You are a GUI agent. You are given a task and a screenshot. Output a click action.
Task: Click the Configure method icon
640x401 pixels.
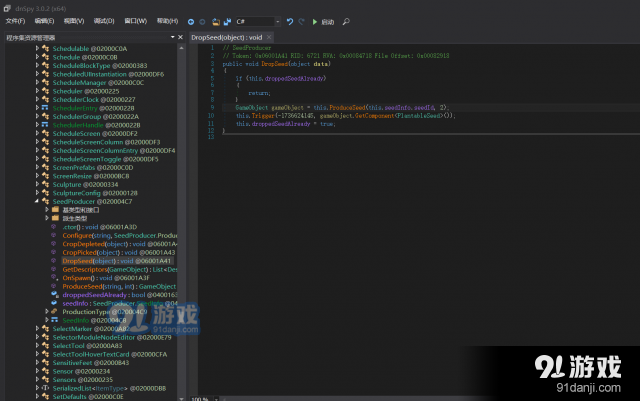(54, 235)
